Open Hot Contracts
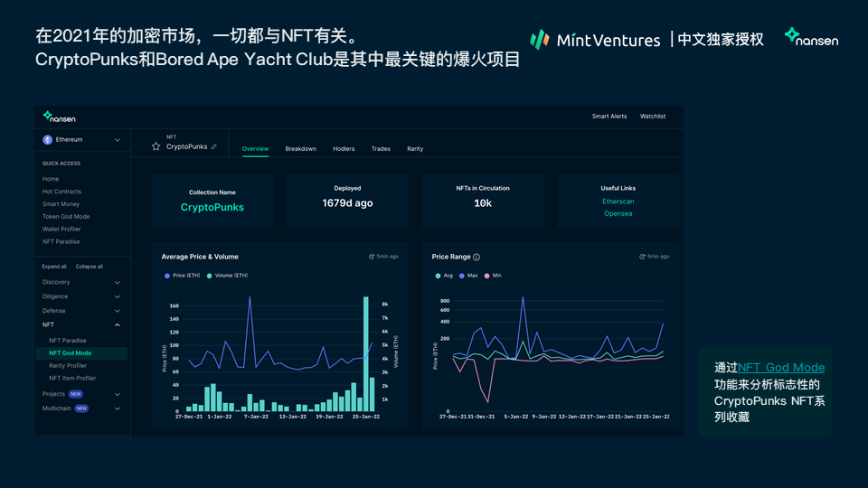868x488 pixels. click(x=61, y=192)
